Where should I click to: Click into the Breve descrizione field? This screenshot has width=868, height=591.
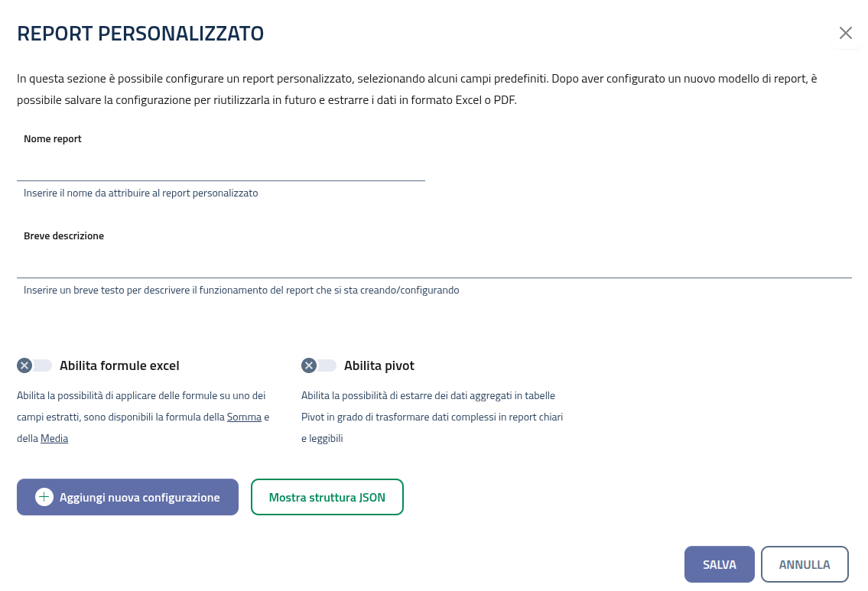click(434, 264)
